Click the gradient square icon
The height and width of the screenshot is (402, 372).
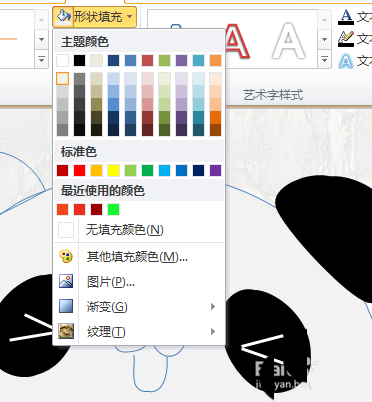[66, 306]
